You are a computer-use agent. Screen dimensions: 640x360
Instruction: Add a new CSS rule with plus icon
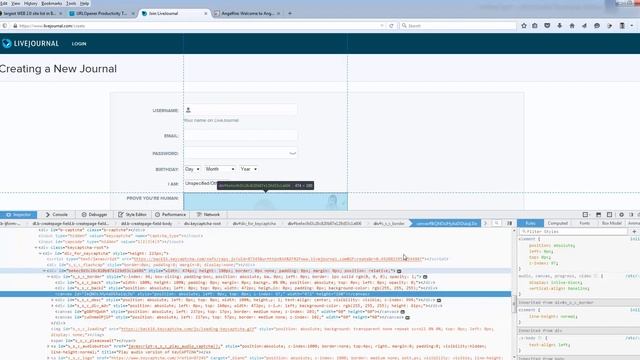634,231
